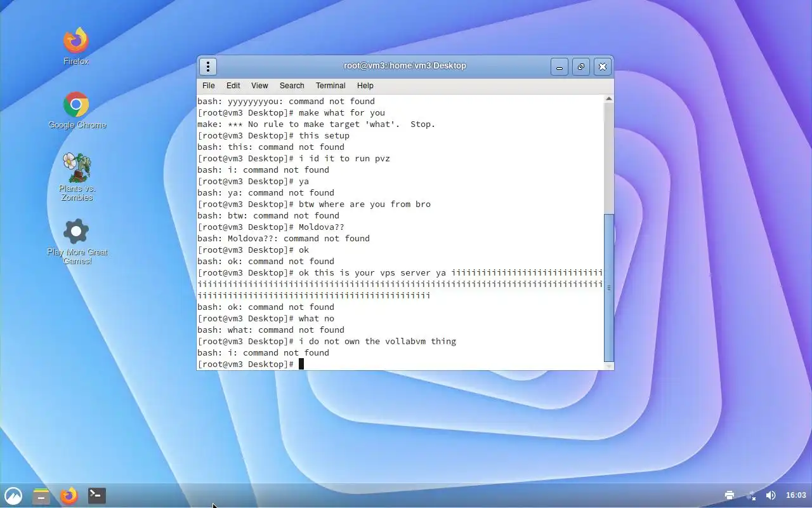812x508 pixels.
Task: Open Play More Great Games shortcut
Action: (x=77, y=241)
